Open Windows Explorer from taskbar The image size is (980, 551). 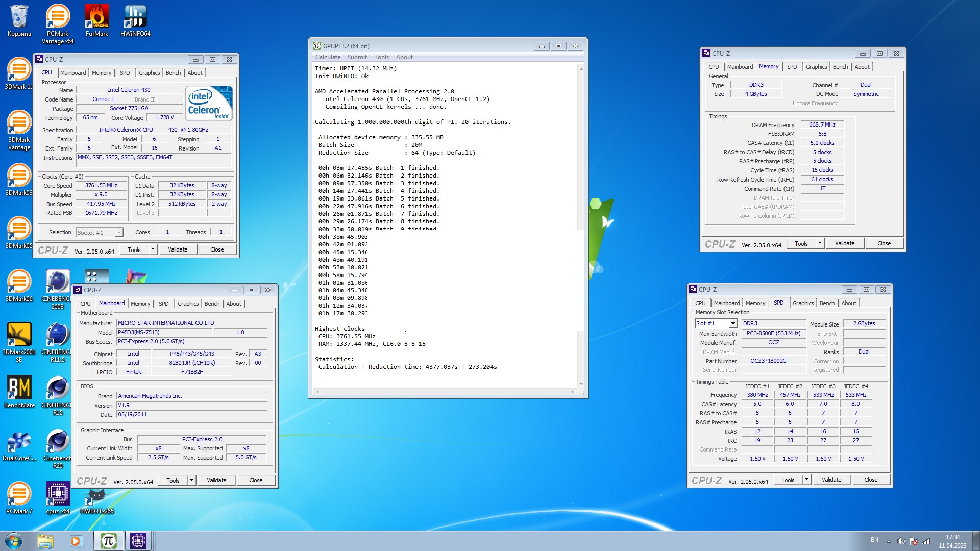pos(45,541)
